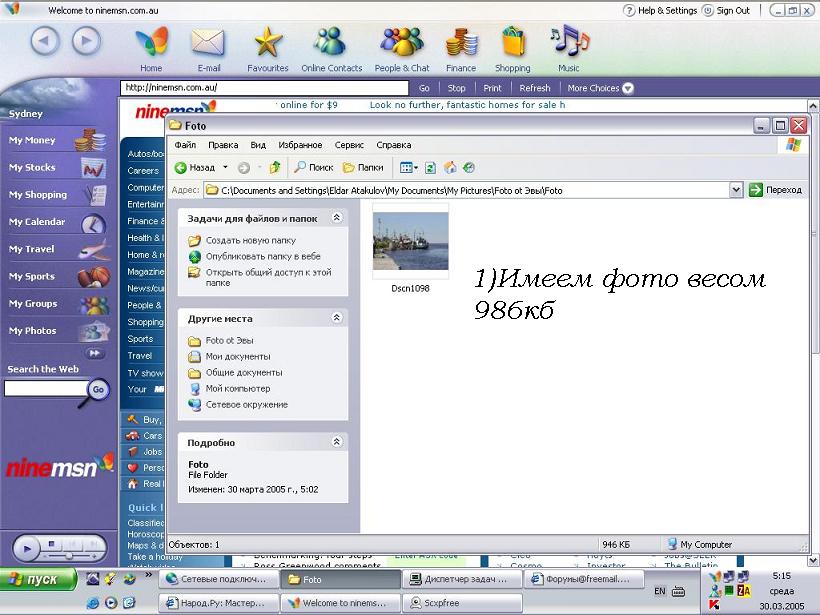Go back using MSN Explorer's back arrow
The image size is (820, 615).
[45, 41]
